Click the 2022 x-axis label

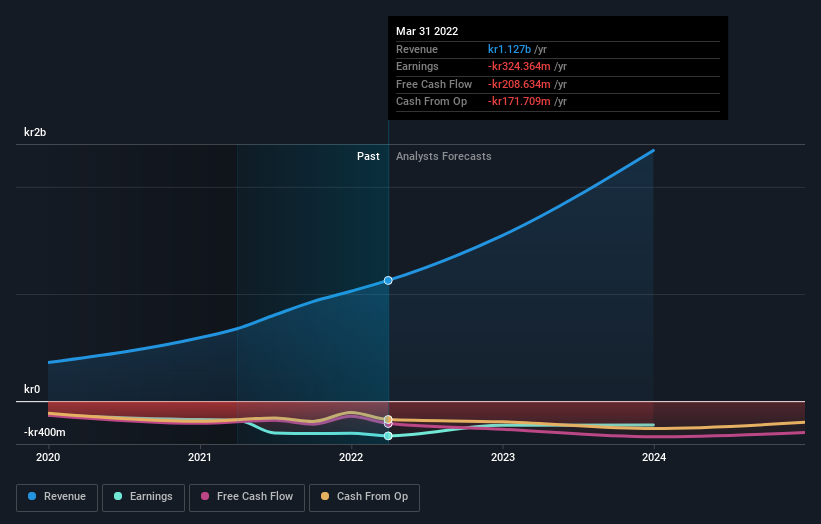[x=351, y=458]
